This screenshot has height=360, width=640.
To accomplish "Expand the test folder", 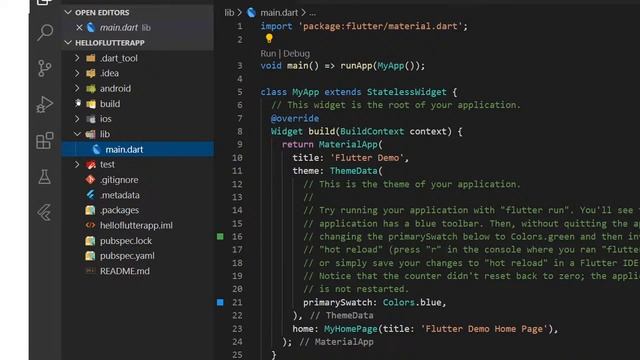I will pyautogui.click(x=77, y=164).
